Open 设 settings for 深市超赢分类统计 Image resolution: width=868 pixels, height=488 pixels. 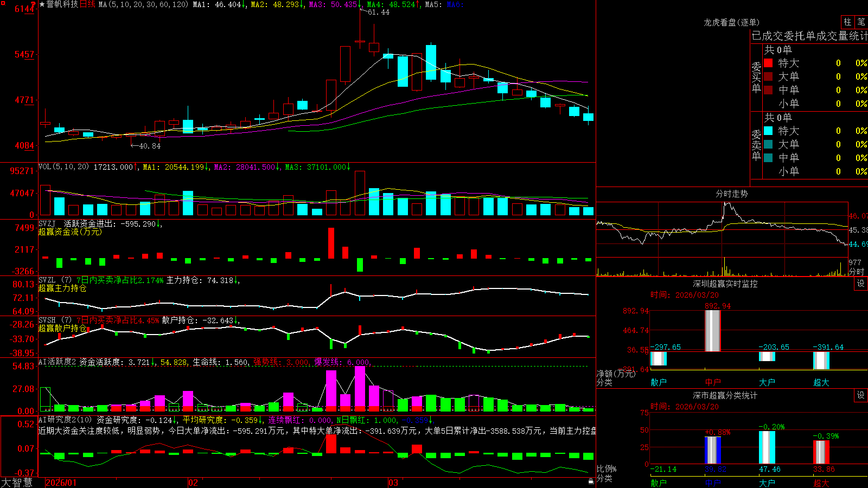click(x=861, y=395)
